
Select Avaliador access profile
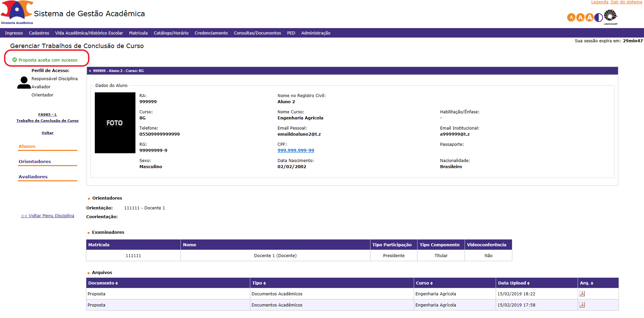41,87
